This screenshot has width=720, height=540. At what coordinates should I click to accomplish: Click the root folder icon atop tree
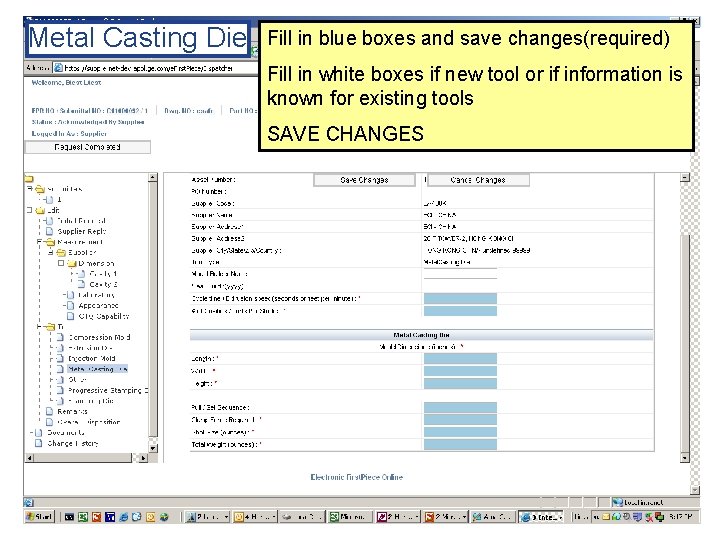point(29,179)
